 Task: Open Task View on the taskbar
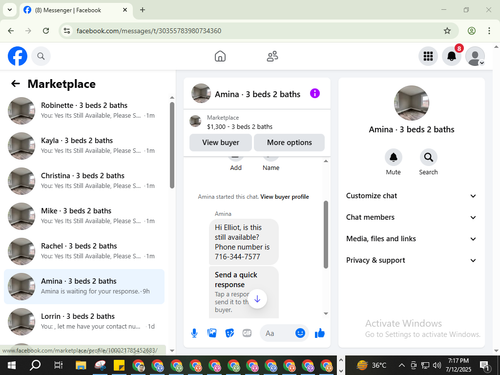(58, 365)
